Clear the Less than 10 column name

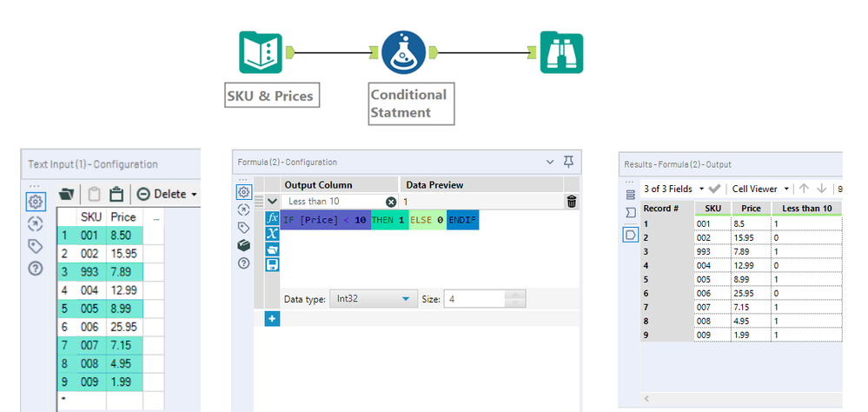(391, 203)
